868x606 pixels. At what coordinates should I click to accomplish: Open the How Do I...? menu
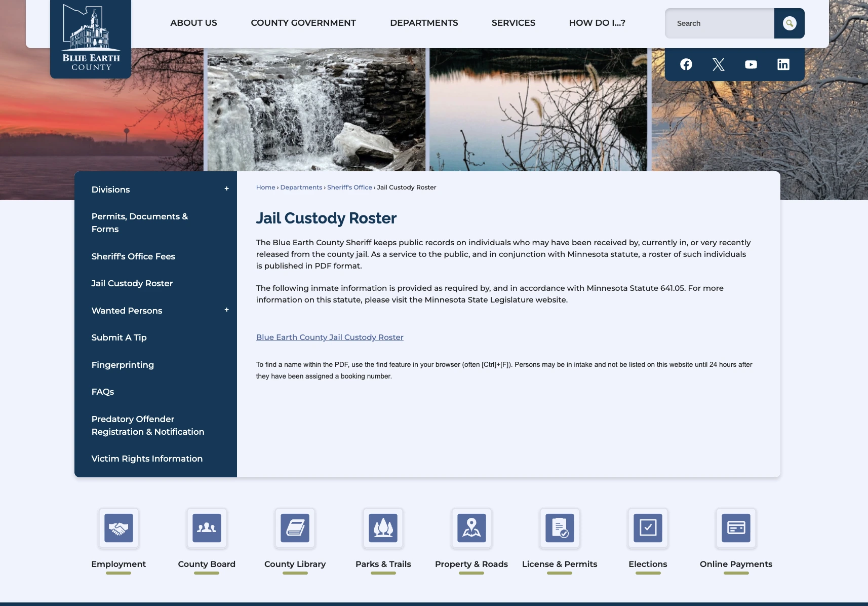tap(597, 23)
